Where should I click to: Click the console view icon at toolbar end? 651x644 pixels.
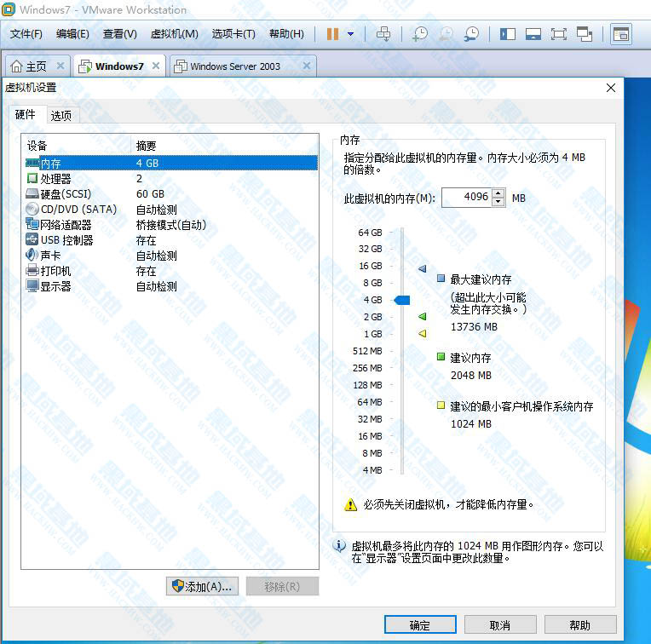tap(621, 34)
